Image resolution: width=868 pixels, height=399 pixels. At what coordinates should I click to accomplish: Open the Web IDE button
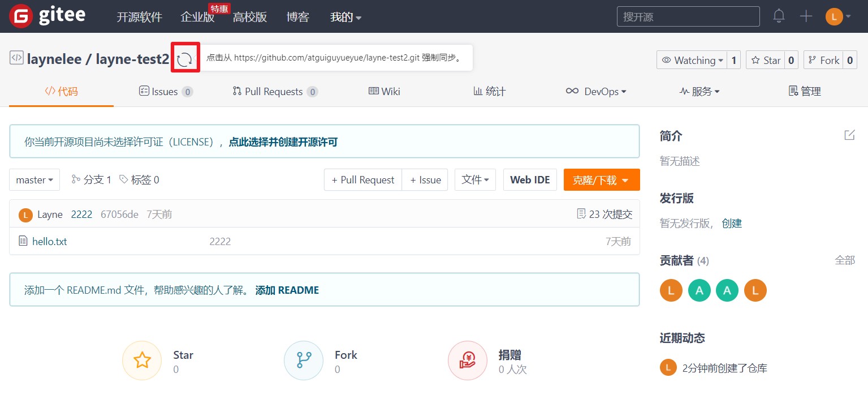(x=530, y=179)
